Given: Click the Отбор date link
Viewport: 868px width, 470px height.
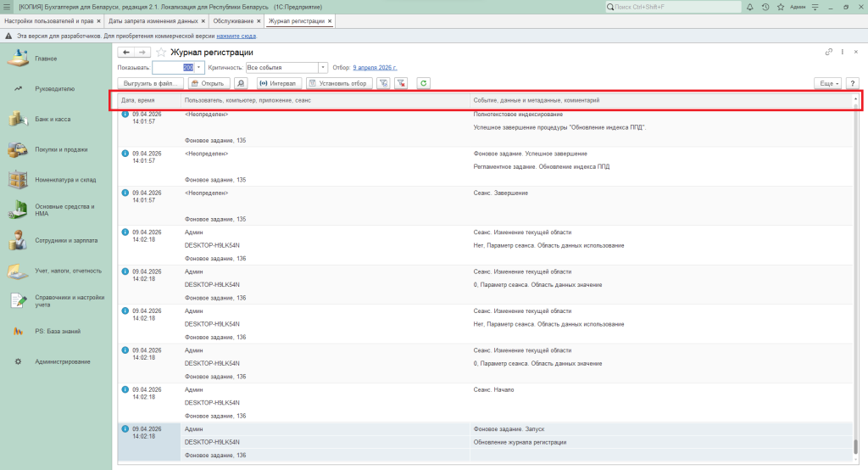Looking at the screenshot, I should tap(375, 67).
